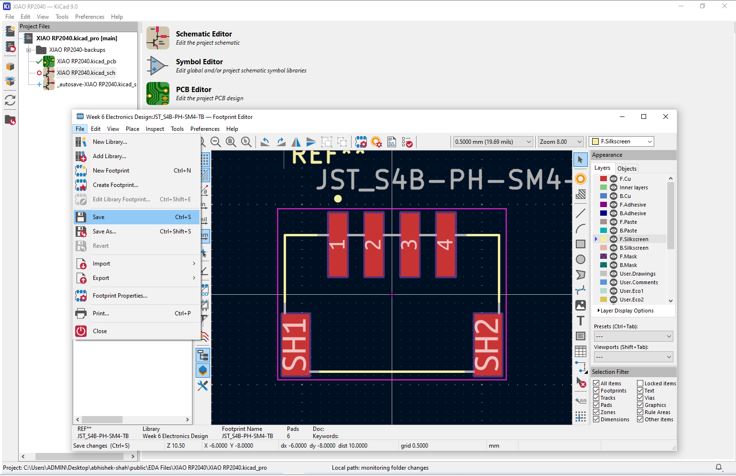Expand the Import submenu arrow
736x476 pixels.
(x=193, y=263)
